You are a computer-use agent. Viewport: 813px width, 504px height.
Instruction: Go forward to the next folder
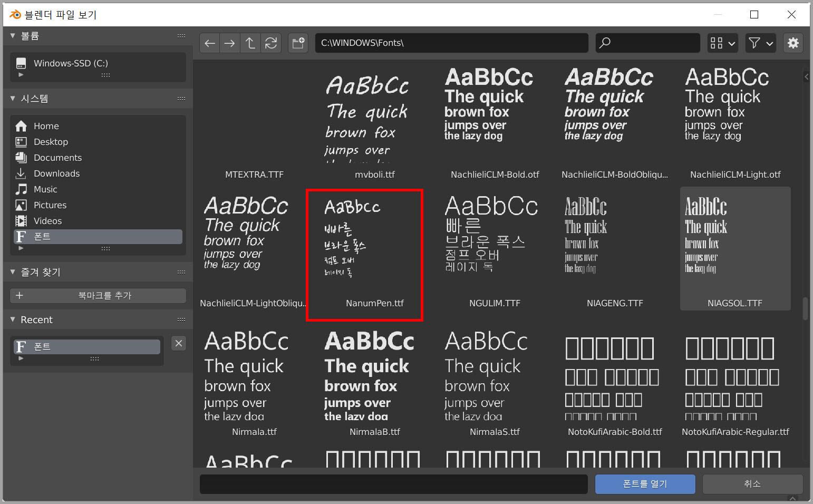[229, 43]
